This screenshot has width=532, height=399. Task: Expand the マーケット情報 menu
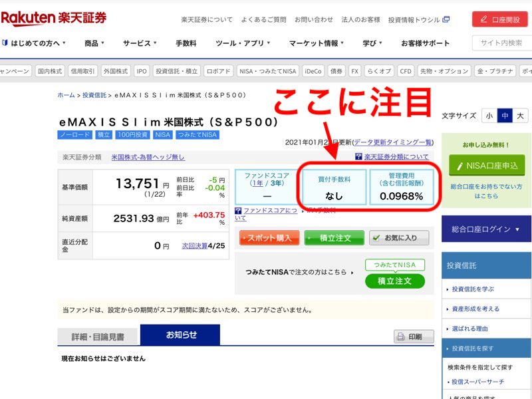tap(317, 43)
